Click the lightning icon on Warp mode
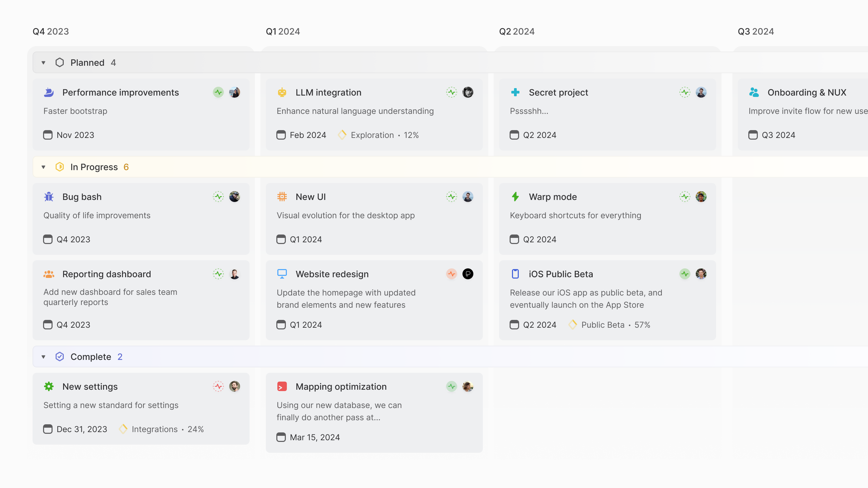The image size is (868, 488). pos(515,197)
